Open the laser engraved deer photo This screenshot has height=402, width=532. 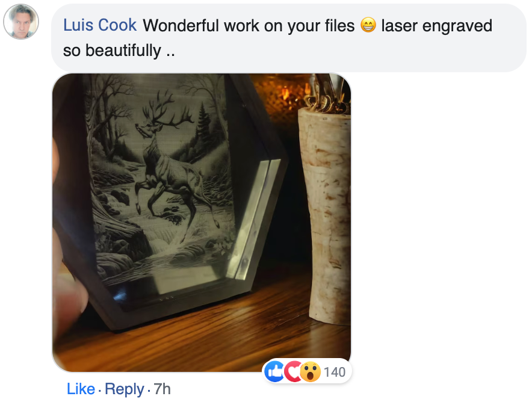202,223
